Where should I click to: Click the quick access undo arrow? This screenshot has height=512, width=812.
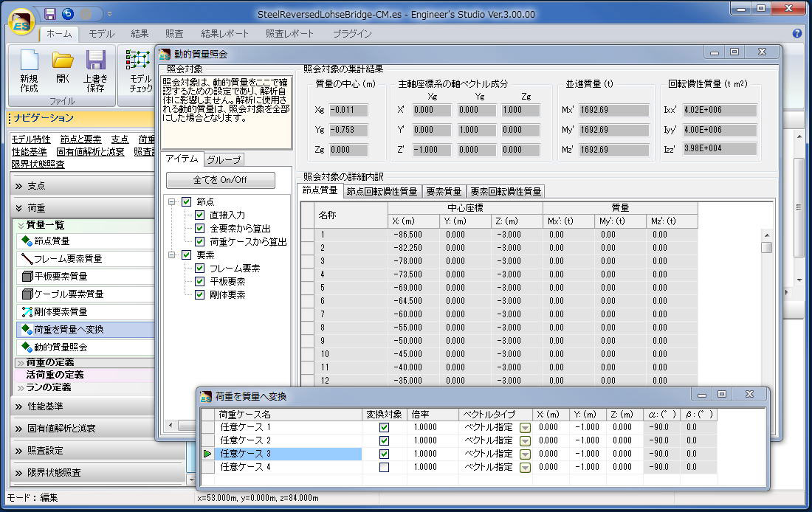pos(68,14)
